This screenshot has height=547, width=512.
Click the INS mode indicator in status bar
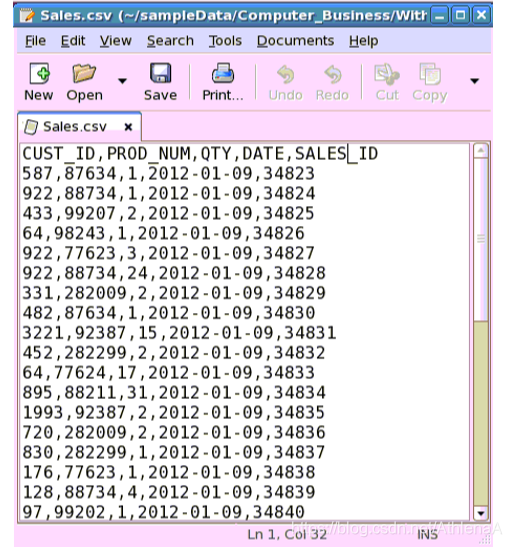coord(428,534)
